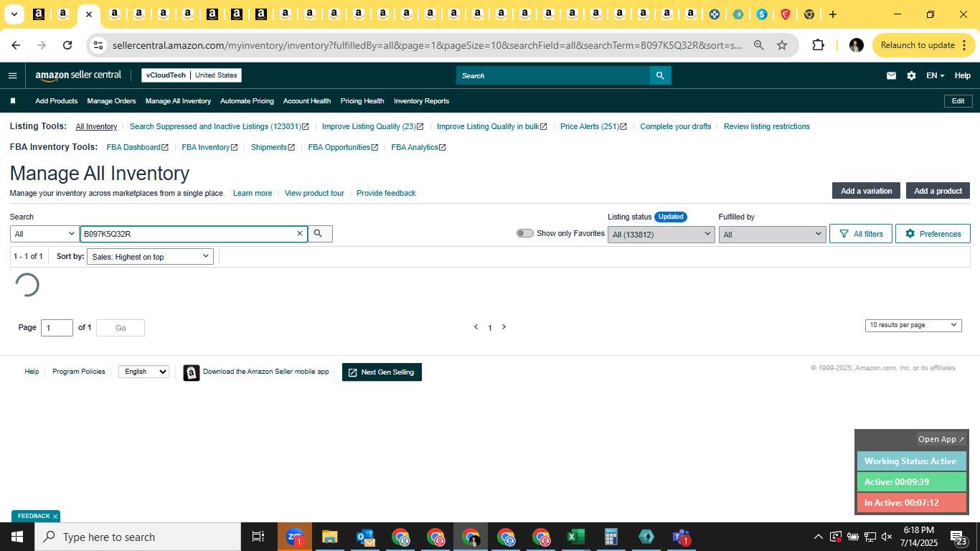Screen dimensions: 980x551
Task: Open the Inventory Reports menu item
Action: pyautogui.click(x=421, y=101)
